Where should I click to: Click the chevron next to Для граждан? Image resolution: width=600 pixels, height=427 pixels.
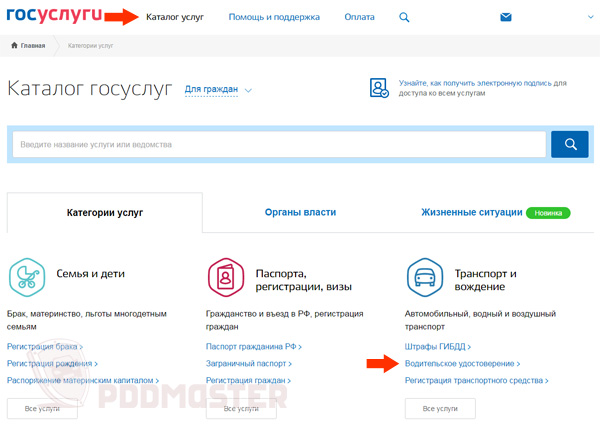[248, 91]
